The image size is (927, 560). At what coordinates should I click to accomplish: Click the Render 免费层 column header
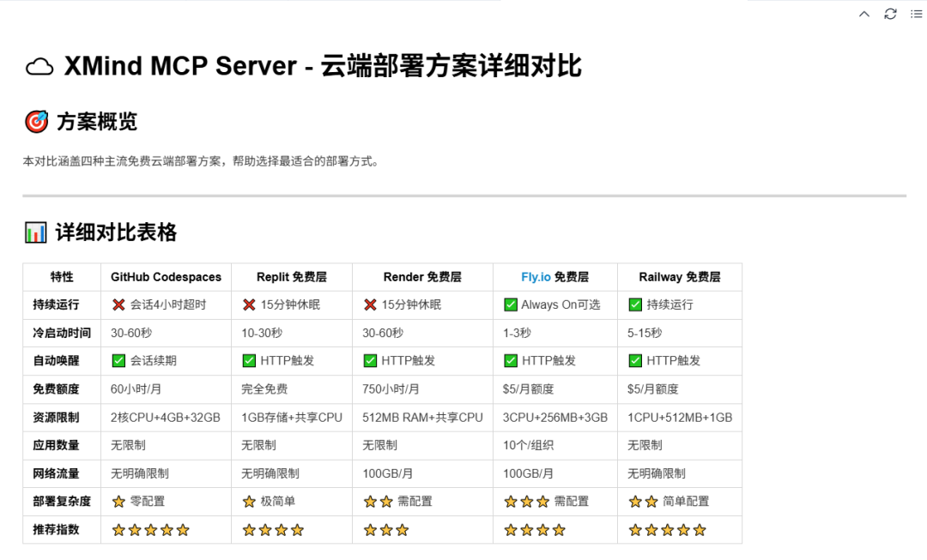click(422, 277)
